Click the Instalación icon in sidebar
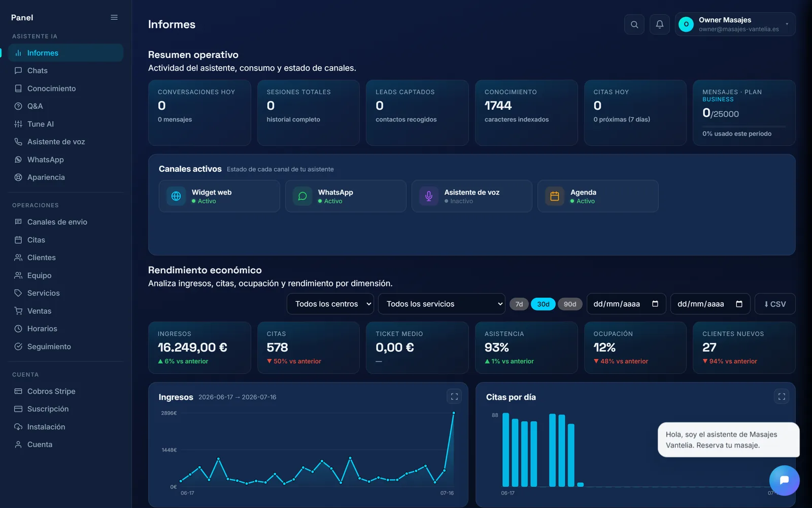The height and width of the screenshot is (508, 812). tap(18, 427)
